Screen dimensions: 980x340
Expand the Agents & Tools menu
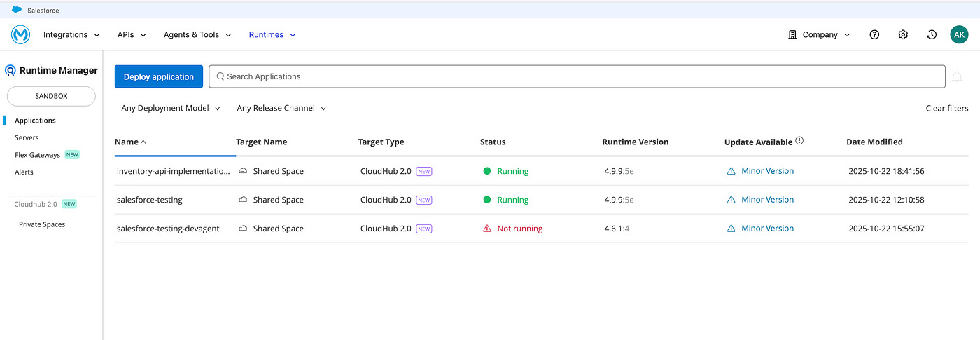(197, 34)
